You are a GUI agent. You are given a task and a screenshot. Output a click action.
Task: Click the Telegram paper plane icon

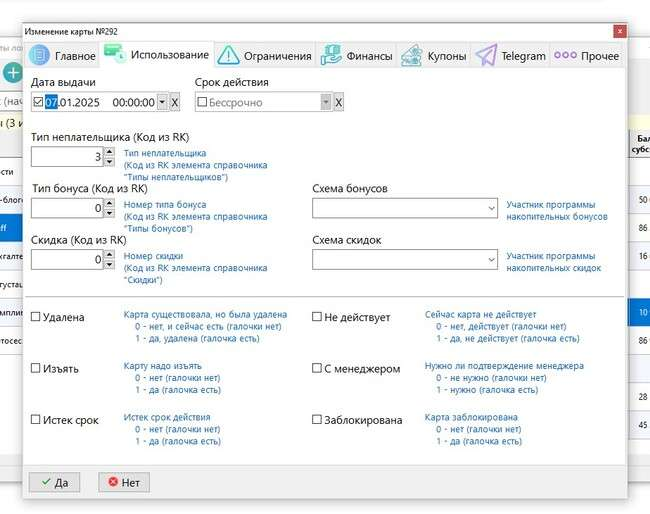(x=486, y=56)
